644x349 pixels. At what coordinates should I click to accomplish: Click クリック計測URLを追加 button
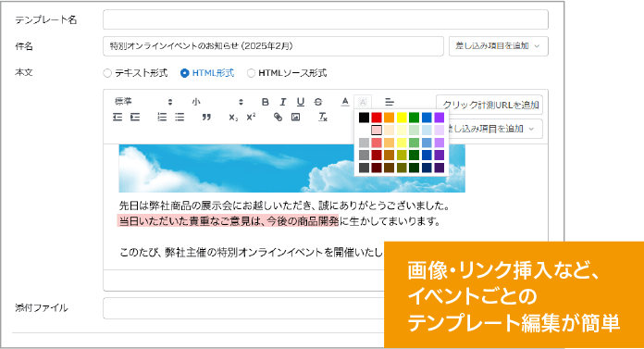coord(489,105)
